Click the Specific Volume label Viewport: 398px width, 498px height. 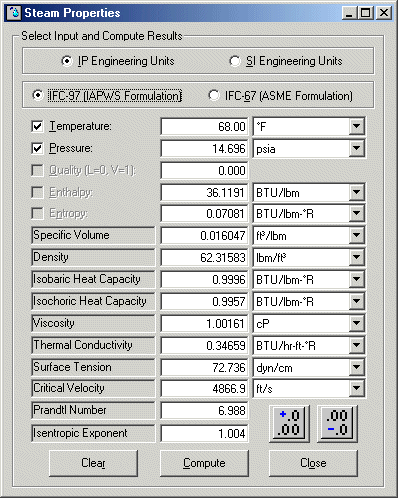[93, 235]
